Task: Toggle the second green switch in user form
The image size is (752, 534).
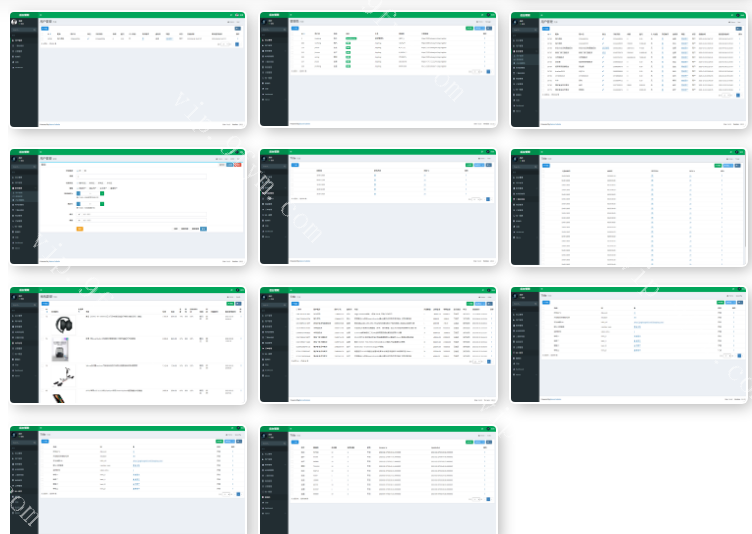Action: click(101, 204)
